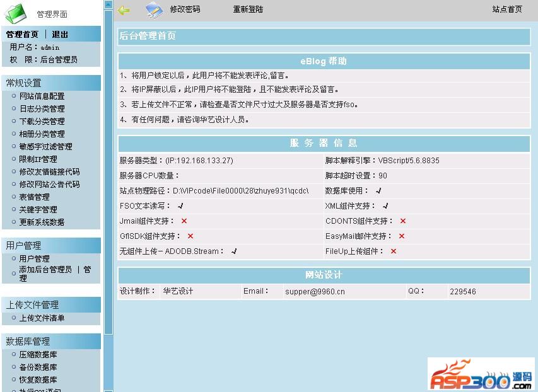Screen dimensions: 538x392
Task: Open 管理首页 in the sidebar header
Action: (22, 34)
